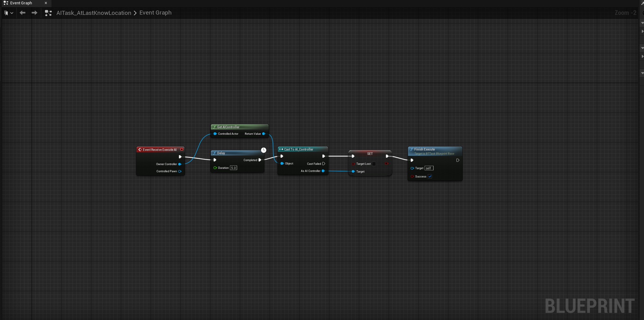Click the event icon on Event Receive Execute AI
The image size is (644, 320).
[140, 149]
